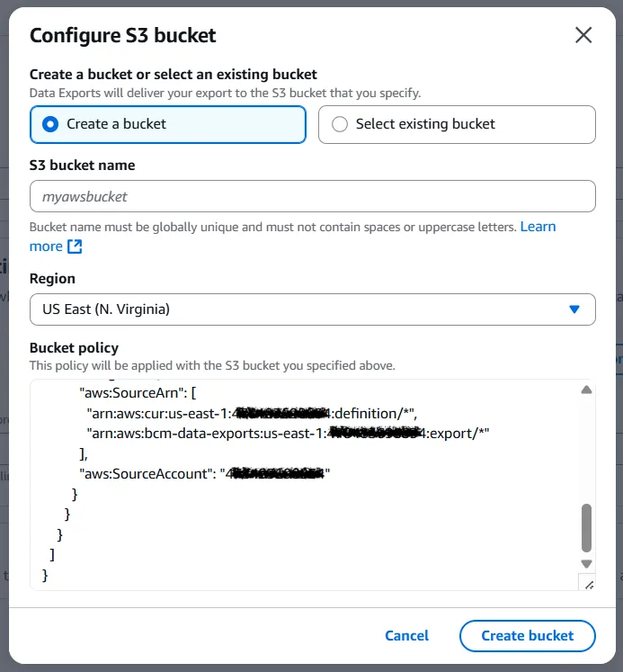Focus the S3 bucket name field

(312, 196)
